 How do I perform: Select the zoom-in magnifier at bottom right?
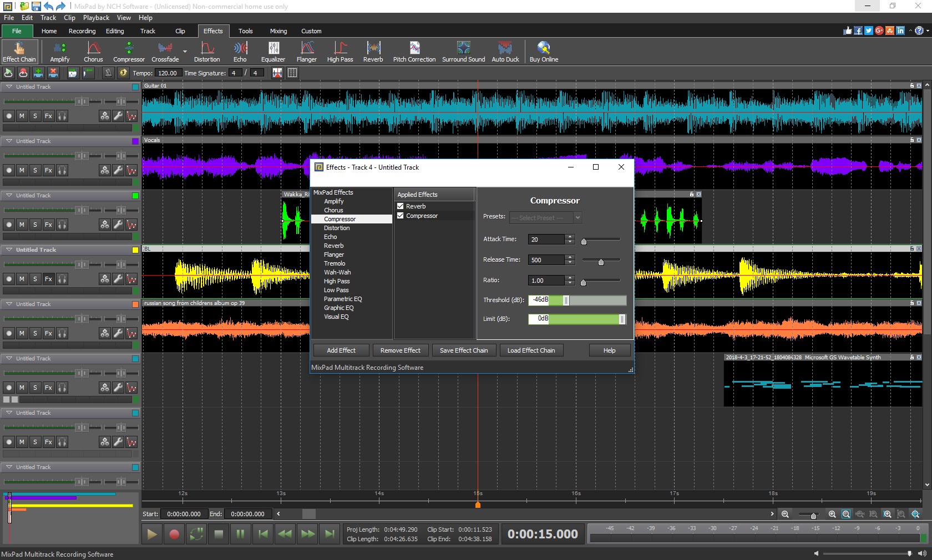click(x=832, y=514)
